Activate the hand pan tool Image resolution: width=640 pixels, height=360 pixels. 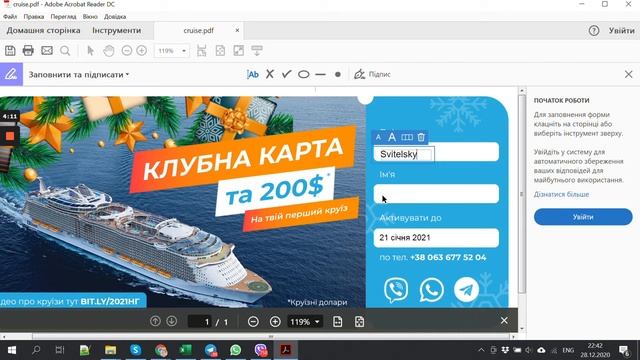click(109, 51)
